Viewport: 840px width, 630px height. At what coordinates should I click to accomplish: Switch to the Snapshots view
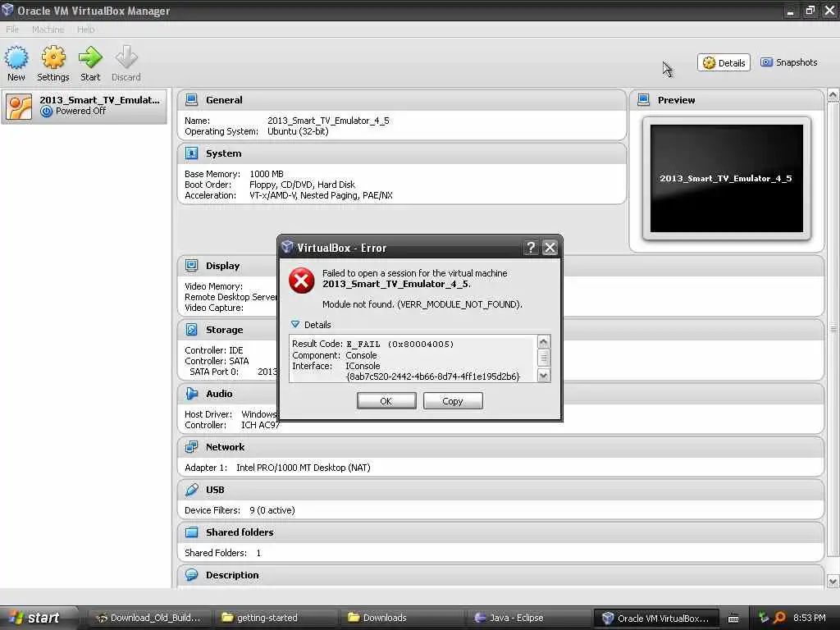coord(789,62)
